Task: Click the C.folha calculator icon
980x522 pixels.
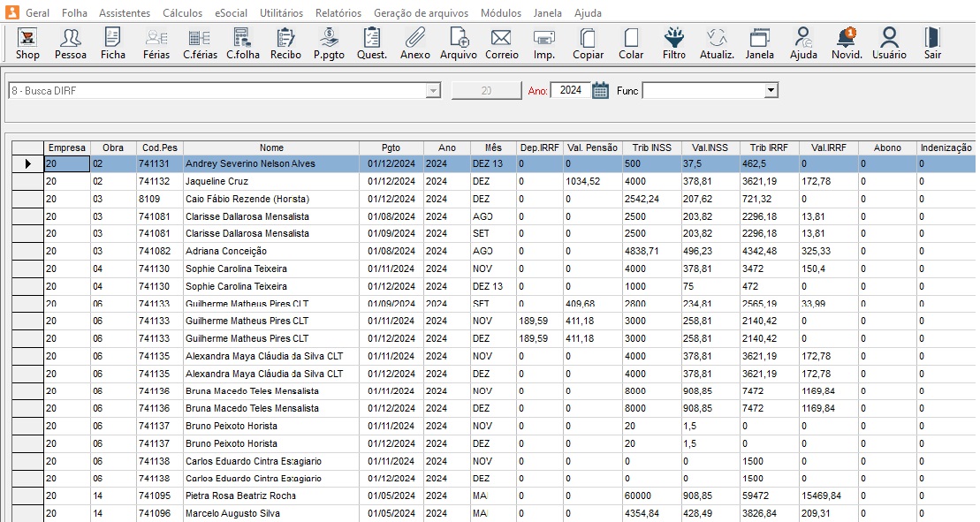Action: (x=241, y=42)
